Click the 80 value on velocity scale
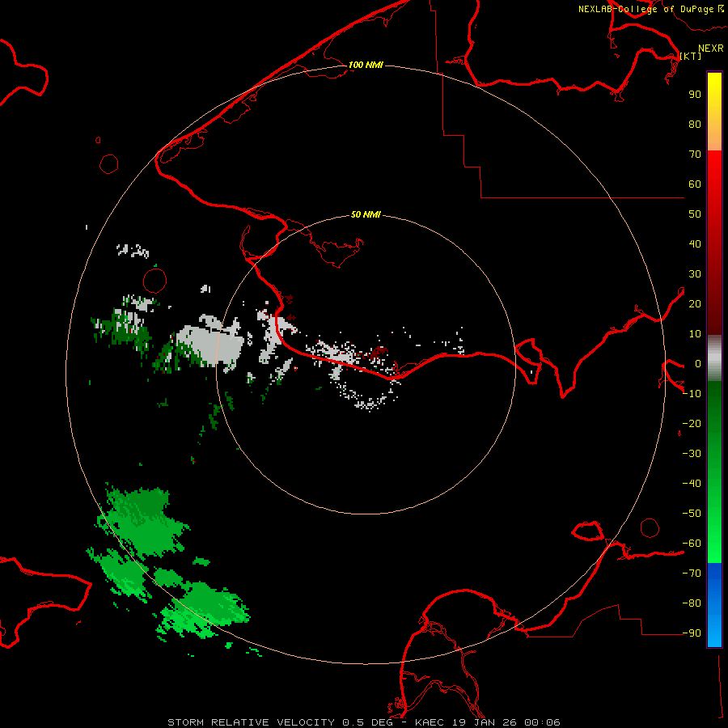The width and height of the screenshot is (728, 728). (x=695, y=125)
